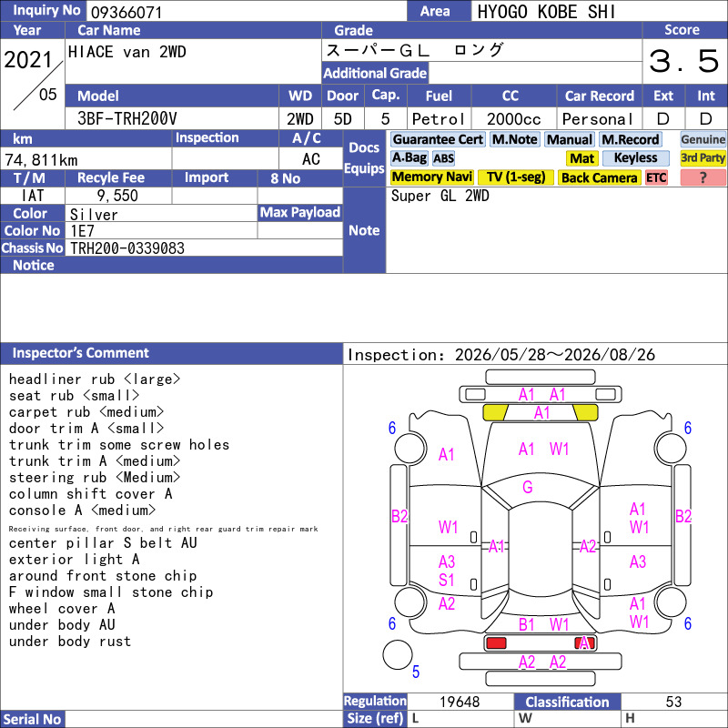
Task: Click the Car Record column header
Action: (599, 96)
